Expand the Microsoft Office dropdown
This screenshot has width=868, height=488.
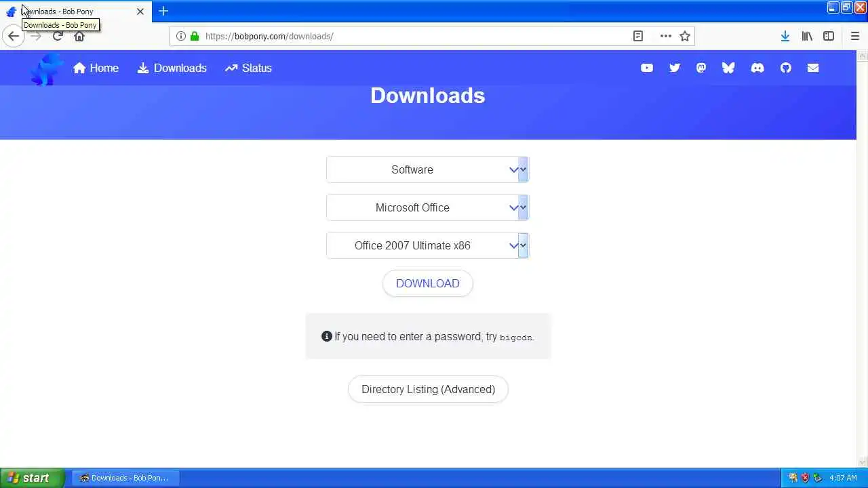click(x=427, y=207)
